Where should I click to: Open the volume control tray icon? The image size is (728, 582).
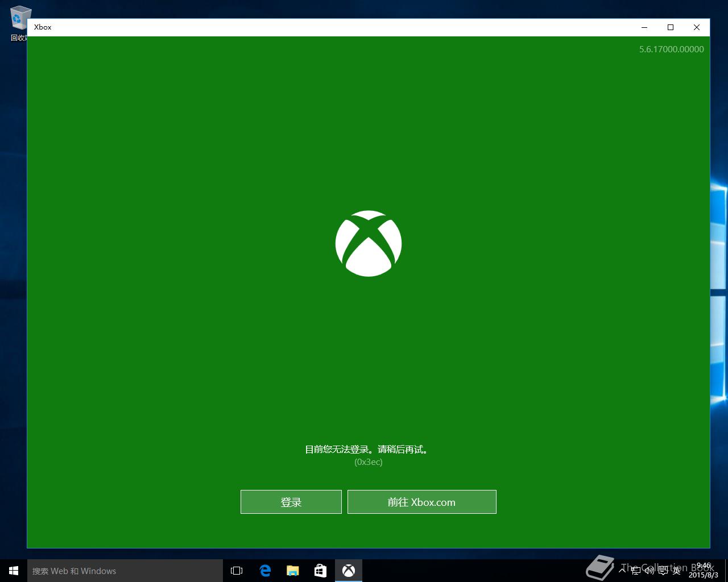[x=649, y=571]
